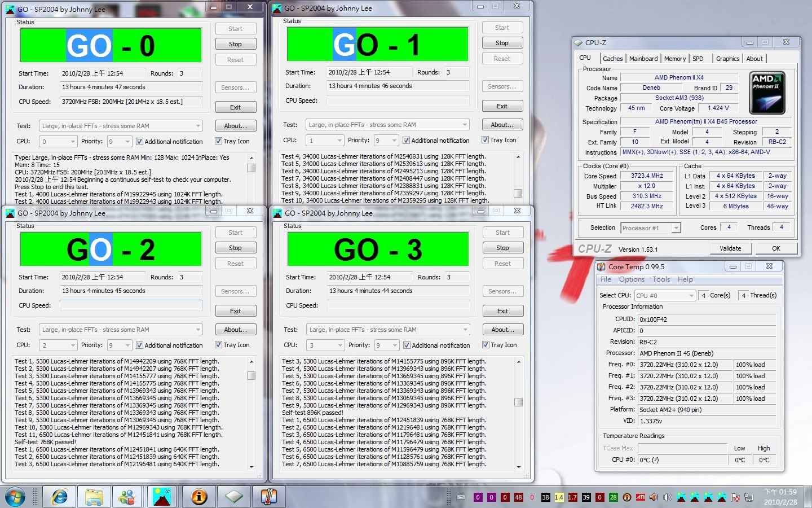The height and width of the screenshot is (508, 812).
Task: Click GO - 0 log scrollbar thumb
Action: point(251,168)
